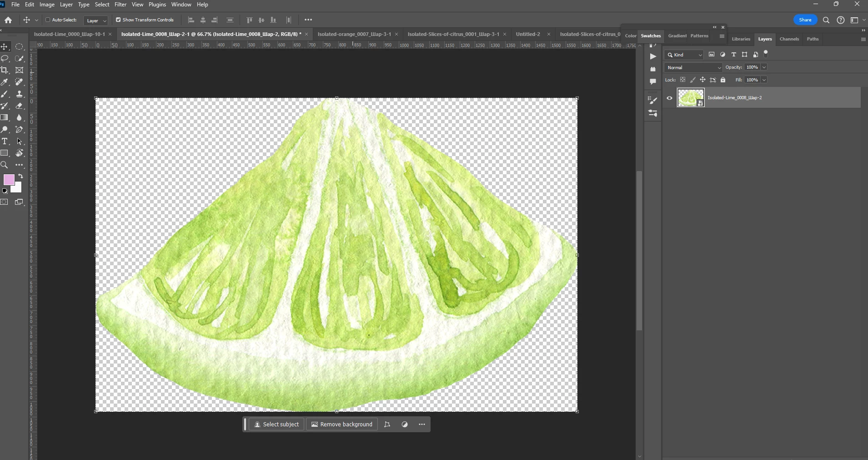Switch to the Libraries tab
The width and height of the screenshot is (868, 460).
point(741,39)
